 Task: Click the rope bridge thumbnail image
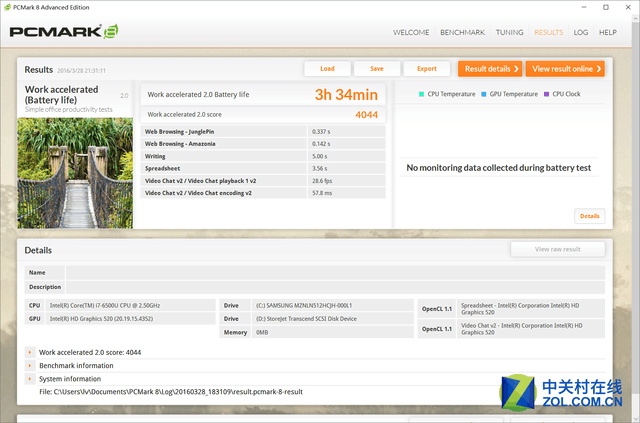coord(75,173)
